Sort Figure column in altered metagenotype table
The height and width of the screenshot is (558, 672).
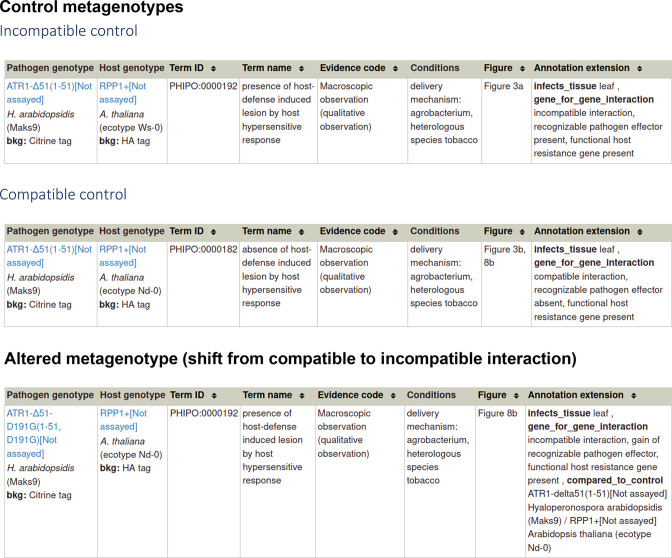(x=516, y=396)
